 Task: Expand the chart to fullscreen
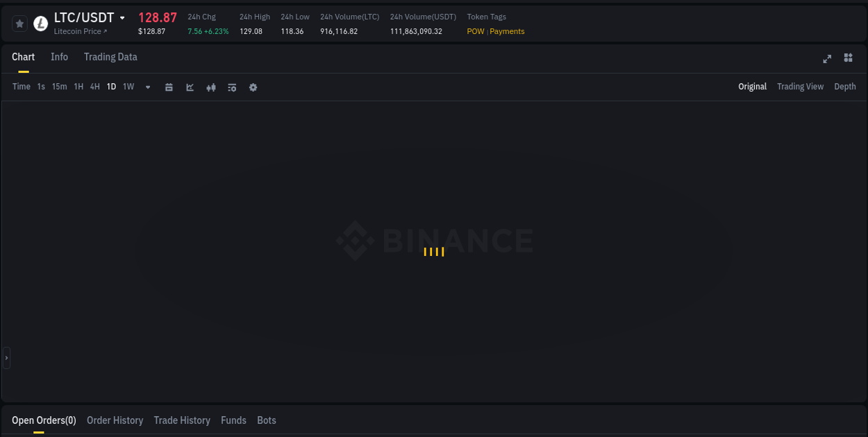point(827,58)
